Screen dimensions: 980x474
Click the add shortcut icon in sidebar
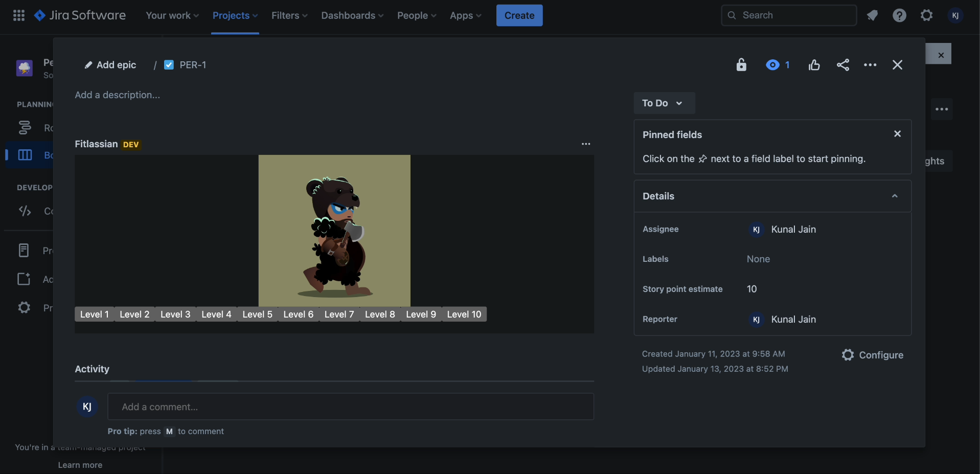(x=24, y=279)
